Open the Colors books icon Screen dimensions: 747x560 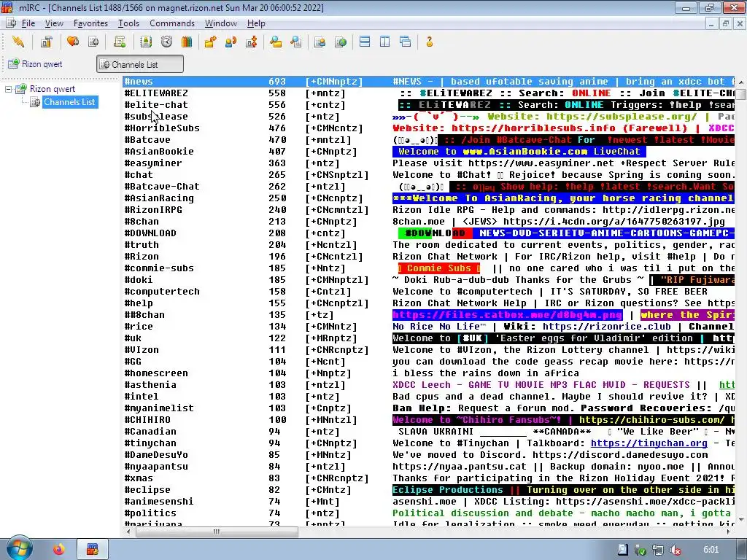(x=187, y=42)
